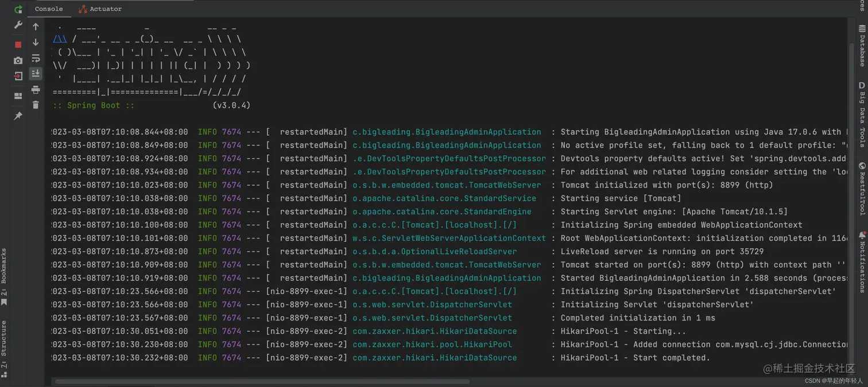Click 'Starting service [Tomcat]' log message

point(621,198)
